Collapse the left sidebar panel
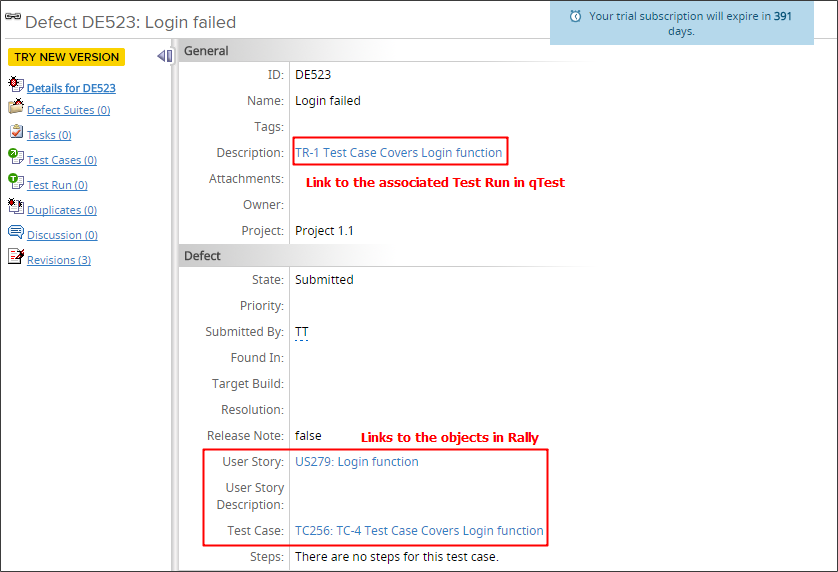This screenshot has height=572, width=838. (x=165, y=56)
